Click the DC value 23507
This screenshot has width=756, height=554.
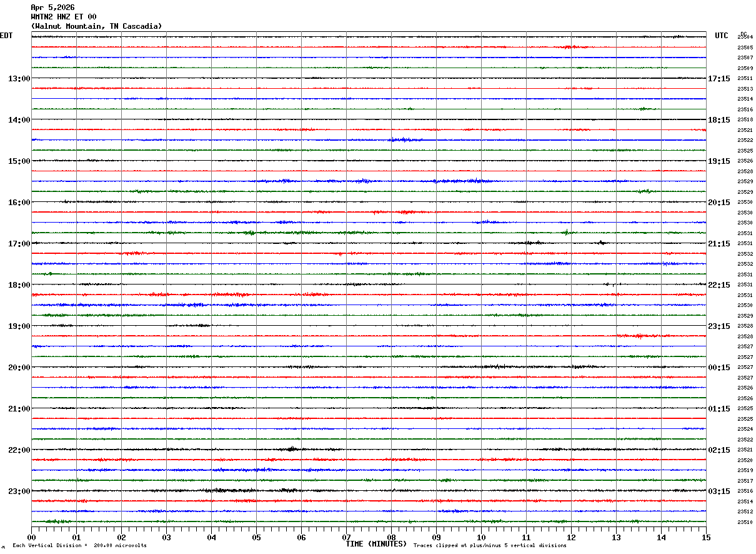click(745, 58)
